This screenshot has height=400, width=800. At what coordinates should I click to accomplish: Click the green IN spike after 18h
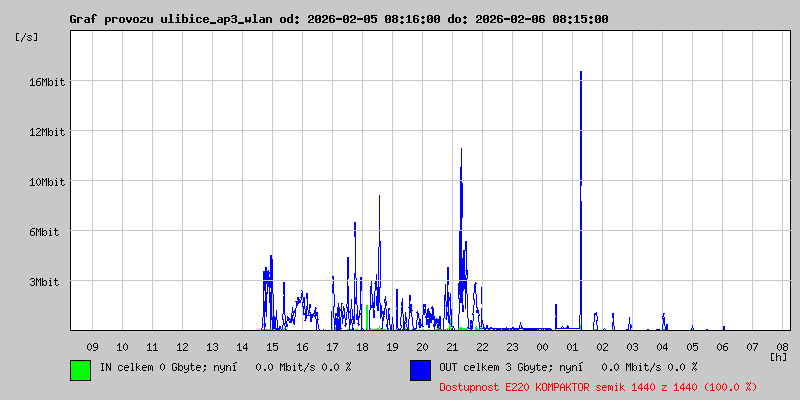pyautogui.click(x=367, y=317)
